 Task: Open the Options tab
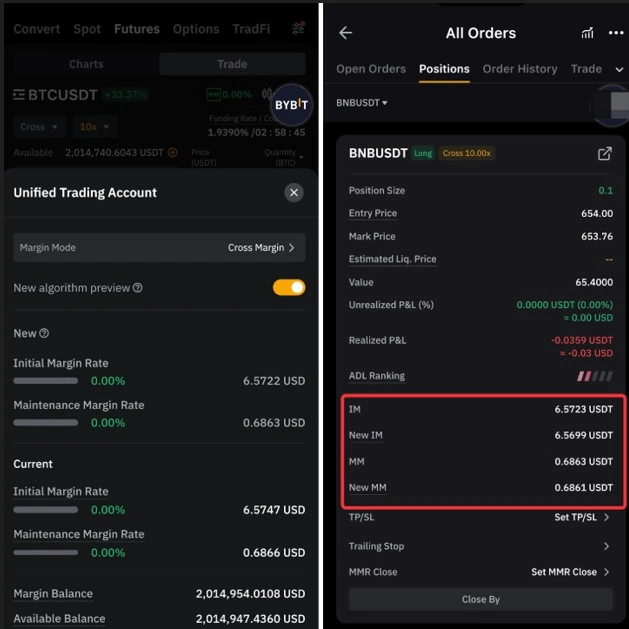click(196, 29)
